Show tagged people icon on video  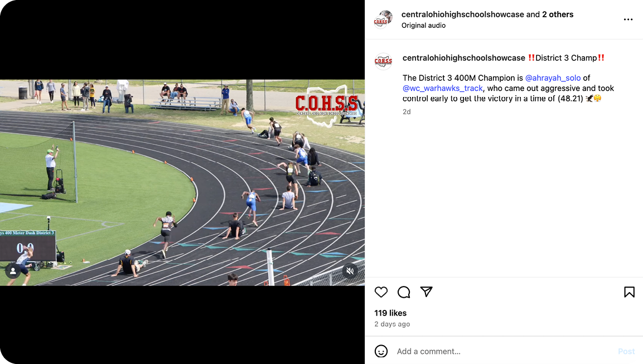tap(13, 271)
